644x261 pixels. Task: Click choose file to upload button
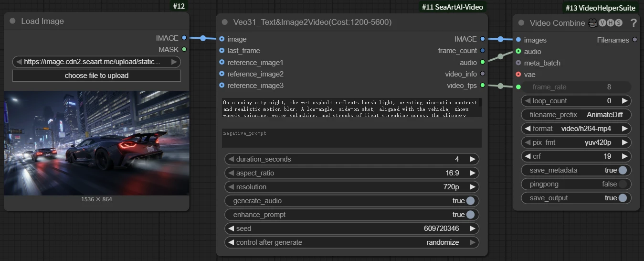coord(96,76)
